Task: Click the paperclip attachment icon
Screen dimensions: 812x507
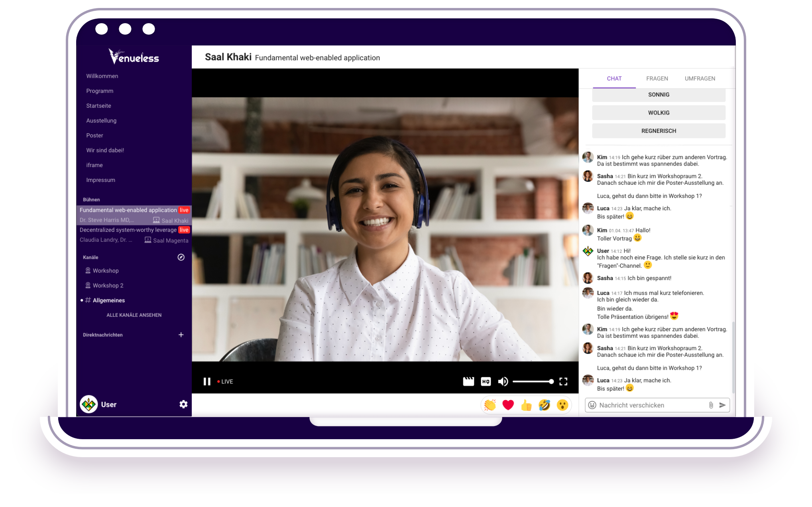Action: pos(711,405)
